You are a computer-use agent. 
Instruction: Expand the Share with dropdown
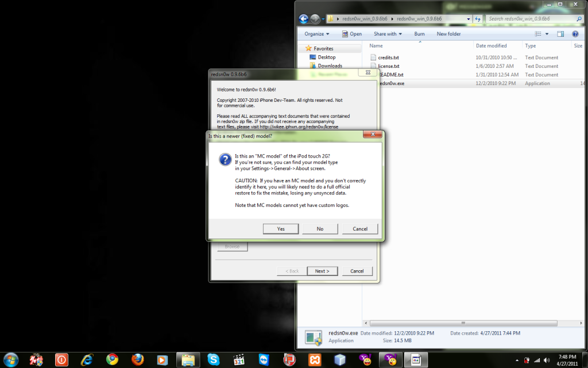click(388, 34)
